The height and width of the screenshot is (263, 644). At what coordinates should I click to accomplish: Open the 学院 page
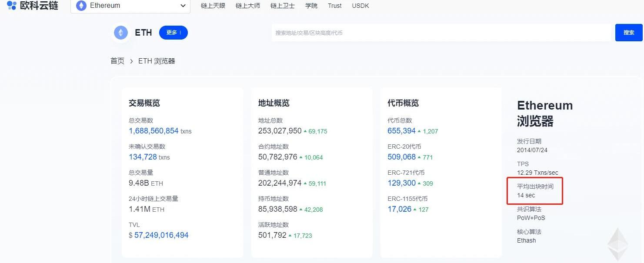311,6
